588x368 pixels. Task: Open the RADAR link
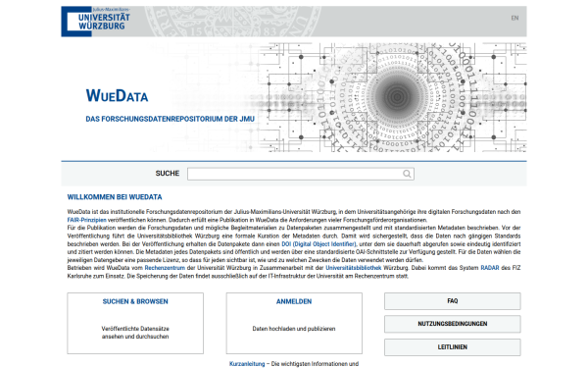click(x=490, y=268)
